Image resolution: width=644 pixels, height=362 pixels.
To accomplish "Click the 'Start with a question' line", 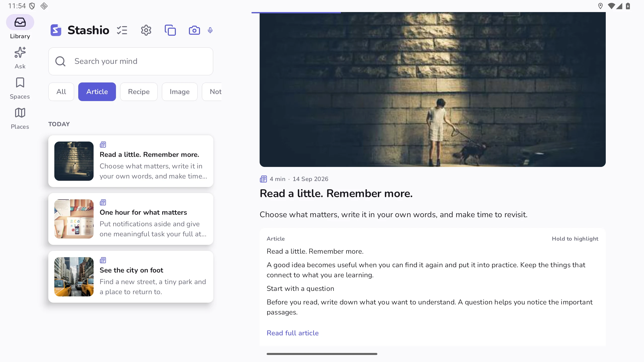I will click(x=300, y=289).
